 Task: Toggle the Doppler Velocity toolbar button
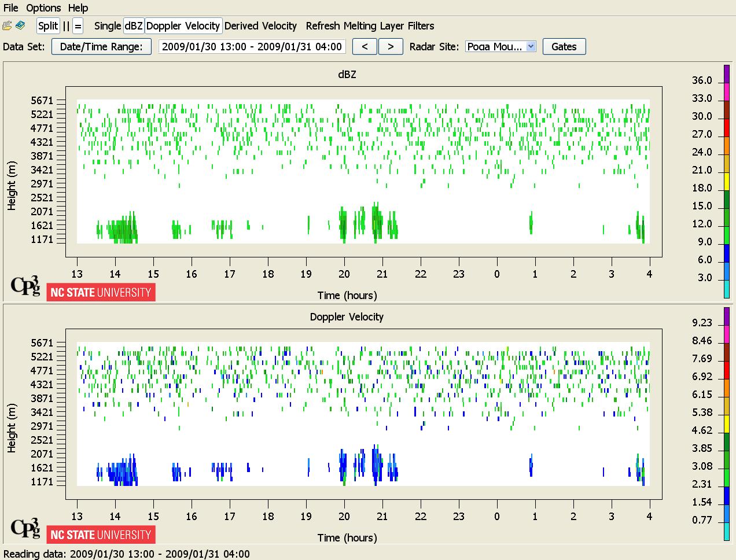(x=183, y=26)
